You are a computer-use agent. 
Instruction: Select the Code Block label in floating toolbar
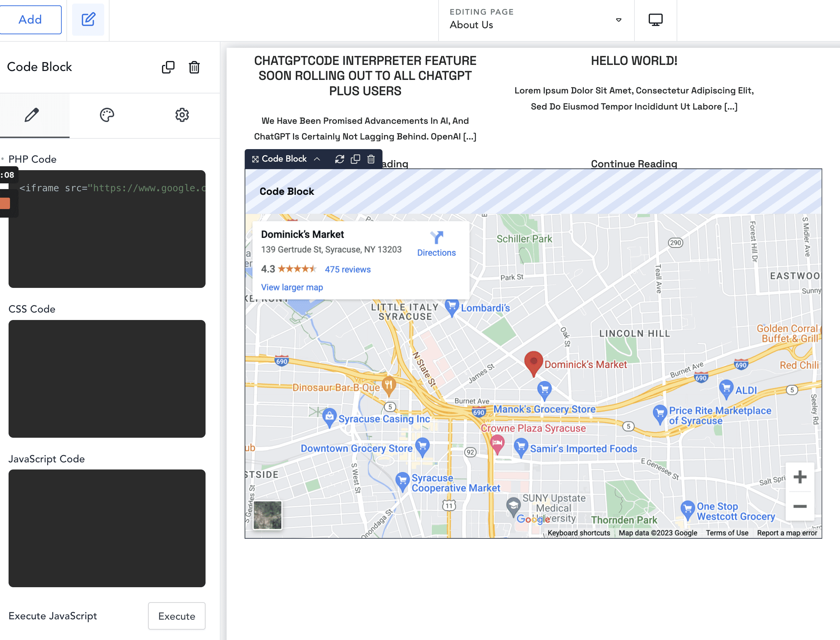click(x=284, y=159)
